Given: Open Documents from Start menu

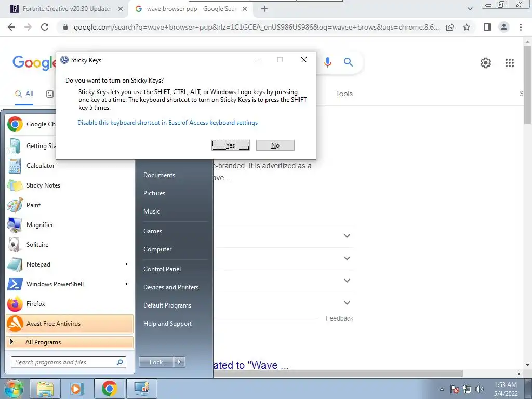Looking at the screenshot, I should tap(159, 175).
